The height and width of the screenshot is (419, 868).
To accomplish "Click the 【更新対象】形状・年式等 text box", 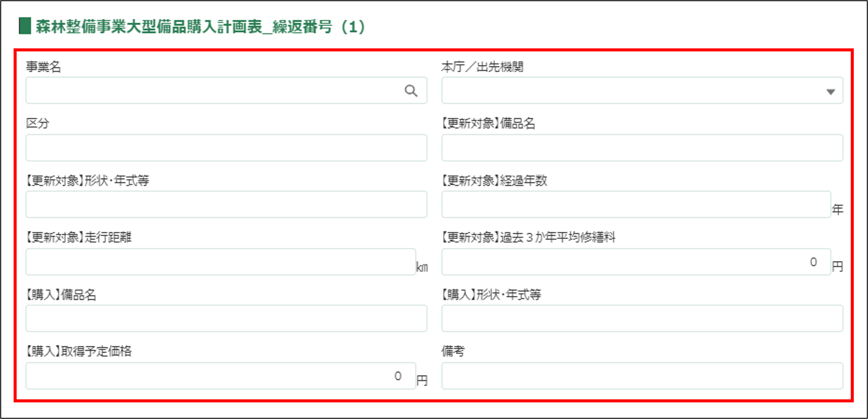I will [x=226, y=204].
